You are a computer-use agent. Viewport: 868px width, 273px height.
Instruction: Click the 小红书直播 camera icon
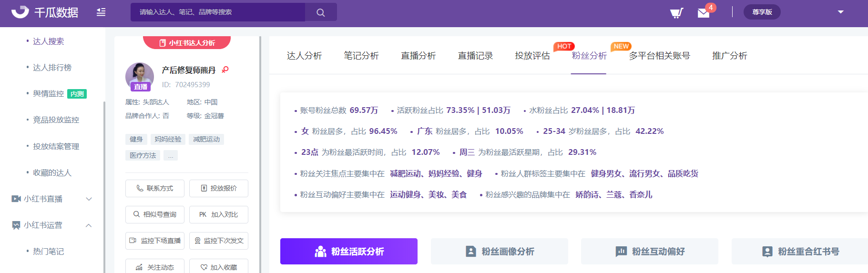(16, 199)
